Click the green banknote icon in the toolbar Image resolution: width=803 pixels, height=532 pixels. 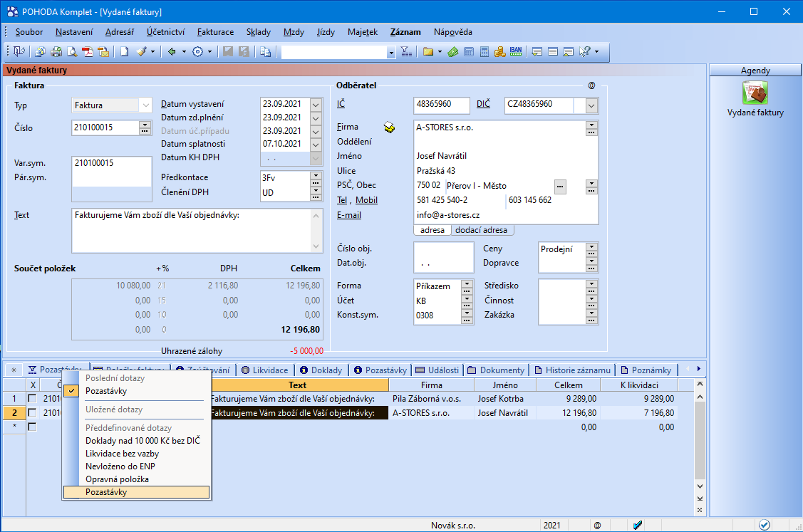click(x=452, y=51)
